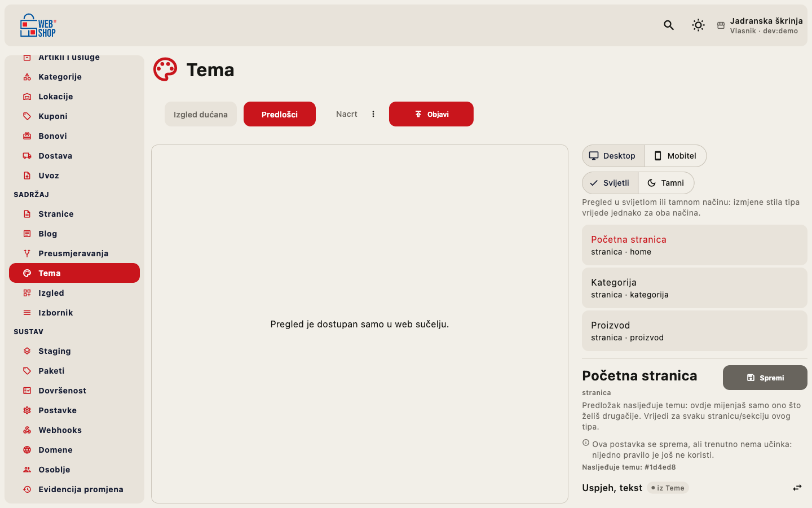Screen dimensions: 812x508
Task: Toggle swap arrows for Uspjeh, tekst
Action: click(797, 488)
